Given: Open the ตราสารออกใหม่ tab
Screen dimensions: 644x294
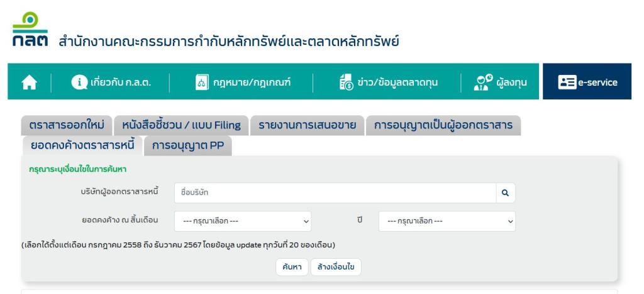Looking at the screenshot, I should pos(66,125).
